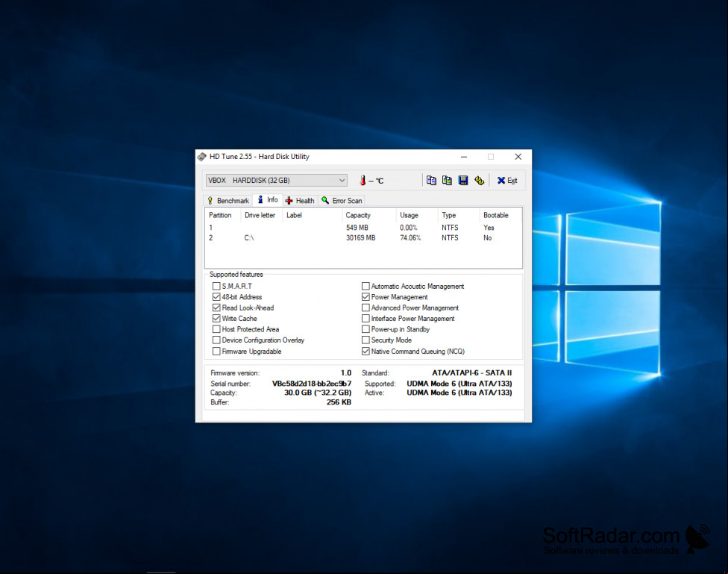Toggle the Security Mode checkbox
728x574 pixels.
click(365, 340)
